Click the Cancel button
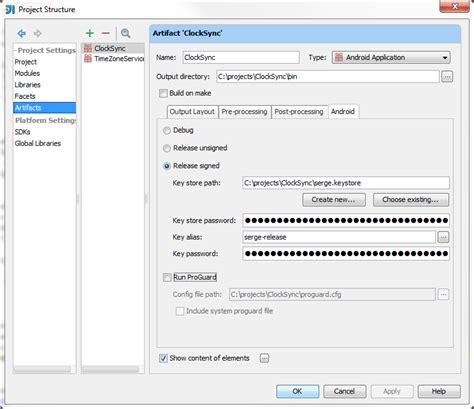474x409 pixels. click(345, 391)
